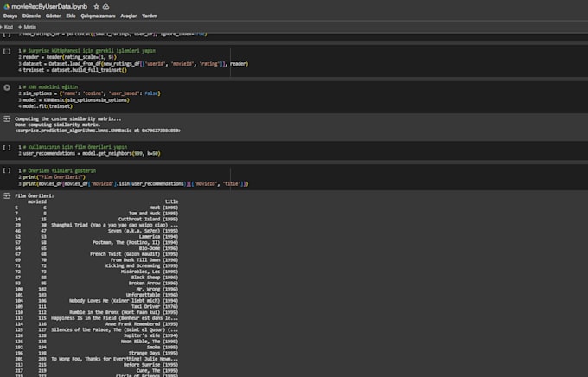
Task: Click the 'Heat (1995)' output row
Action: tap(97, 208)
